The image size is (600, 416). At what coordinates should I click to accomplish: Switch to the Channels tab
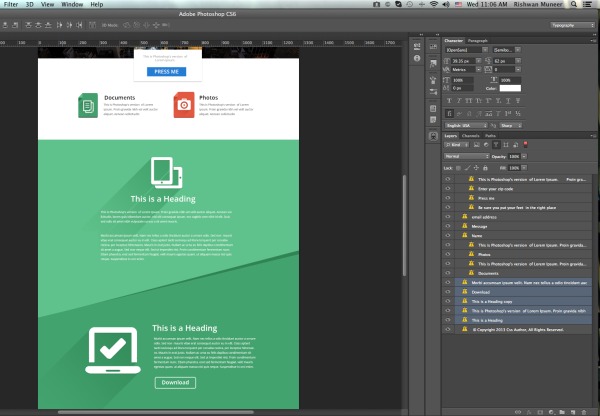(470, 135)
